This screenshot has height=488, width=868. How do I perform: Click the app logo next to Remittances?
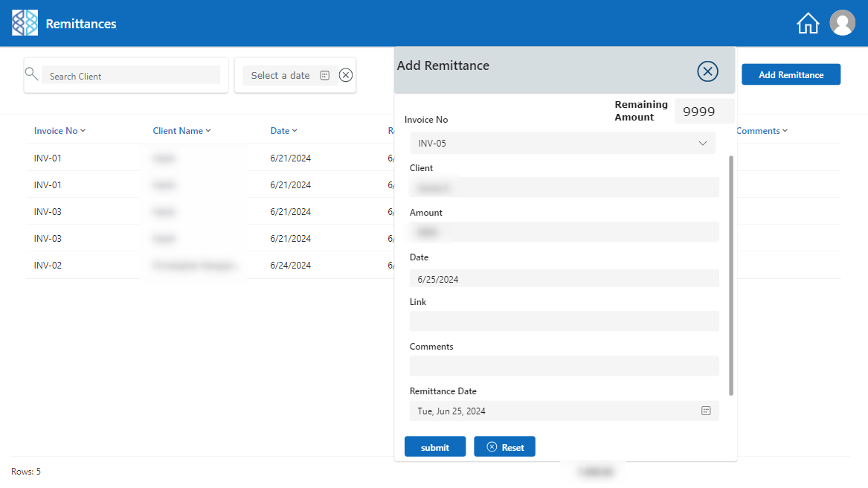25,23
